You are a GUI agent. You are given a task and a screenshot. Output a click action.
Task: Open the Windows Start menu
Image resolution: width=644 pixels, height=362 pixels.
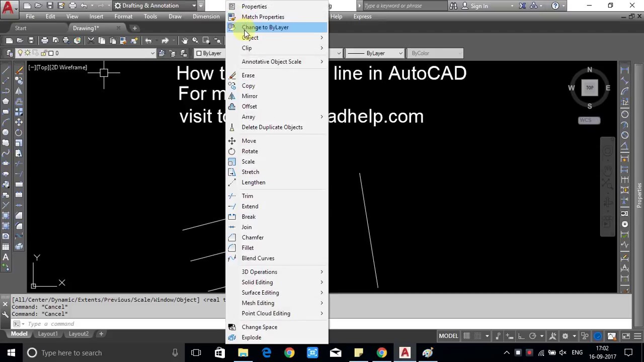click(x=11, y=353)
